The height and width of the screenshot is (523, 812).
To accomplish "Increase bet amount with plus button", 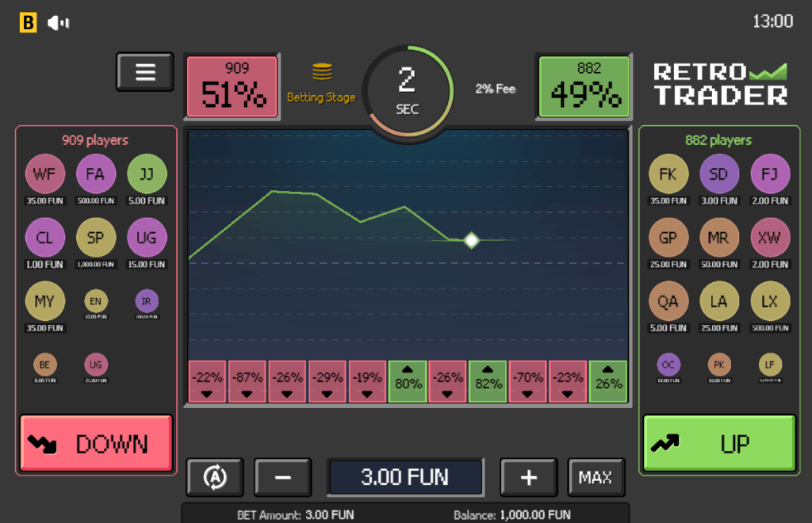I will pos(529,477).
